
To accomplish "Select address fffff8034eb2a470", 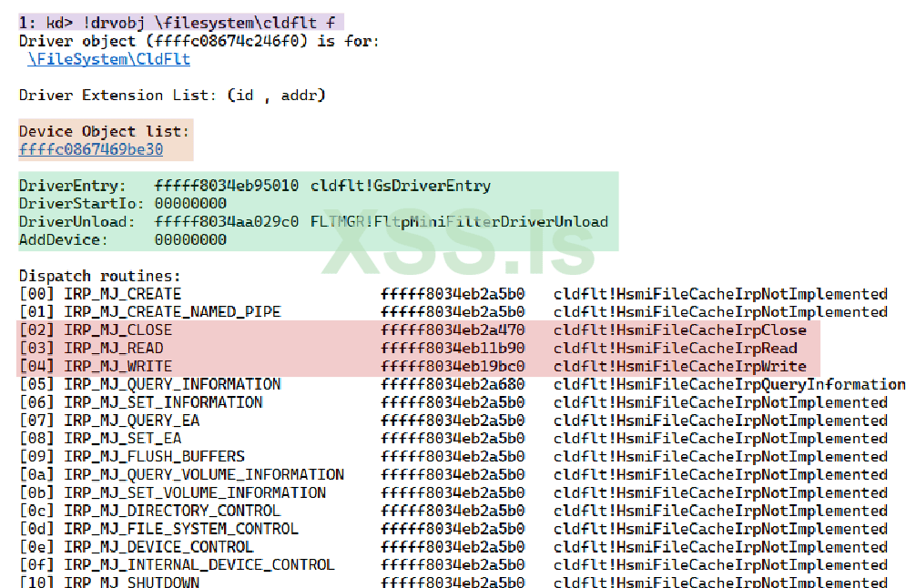I will [x=453, y=330].
